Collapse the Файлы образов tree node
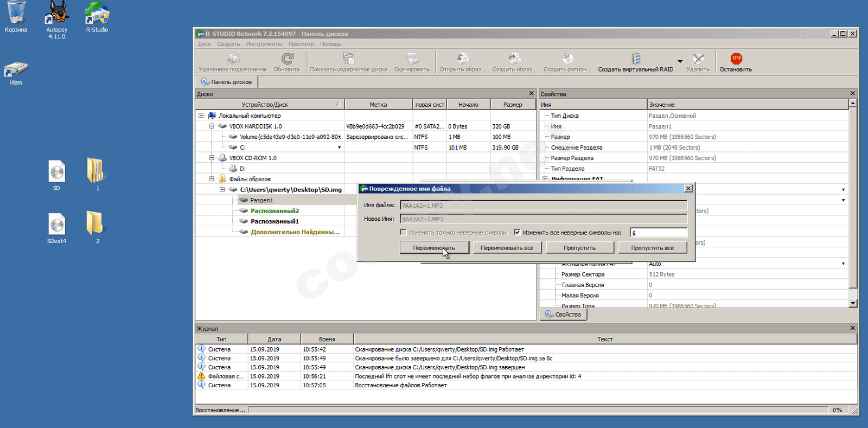Image resolution: width=868 pixels, height=428 pixels. click(x=212, y=179)
